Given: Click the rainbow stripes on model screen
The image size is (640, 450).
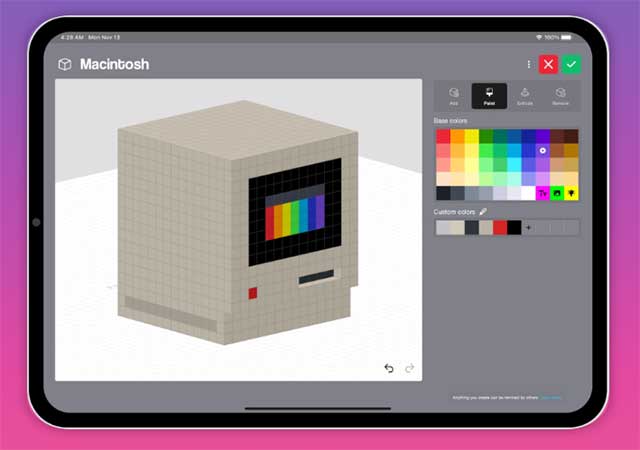Looking at the screenshot, I should (x=295, y=217).
